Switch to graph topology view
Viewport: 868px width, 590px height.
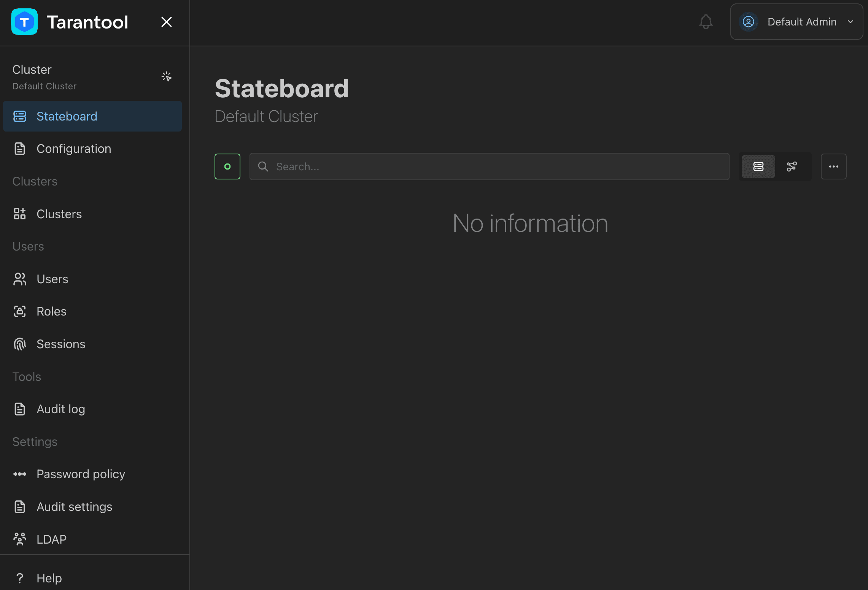(x=792, y=167)
